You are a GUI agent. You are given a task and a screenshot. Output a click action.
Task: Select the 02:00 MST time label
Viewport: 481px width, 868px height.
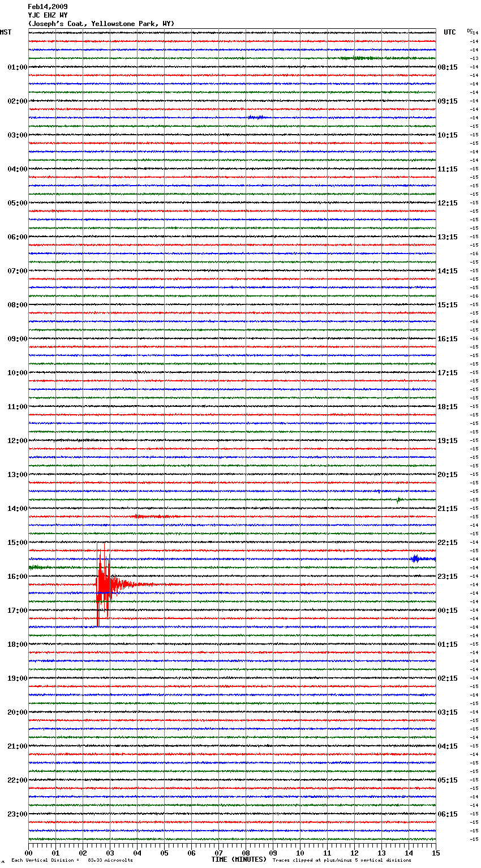click(17, 101)
